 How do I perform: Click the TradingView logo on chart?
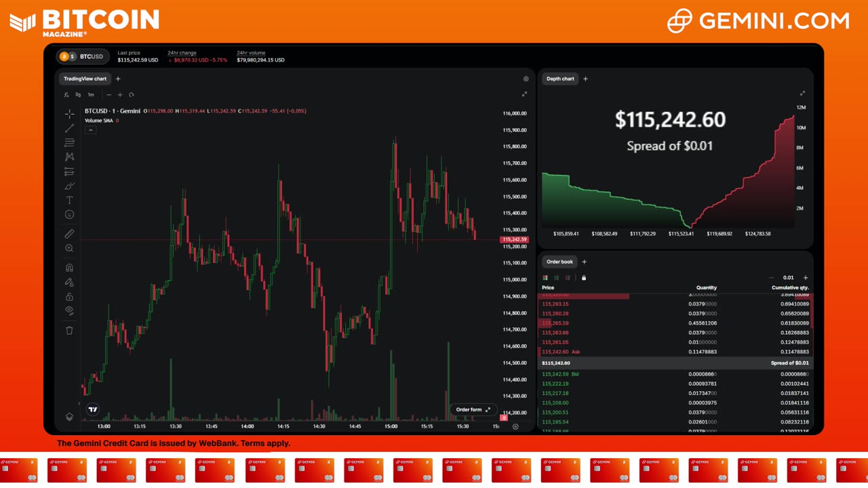coord(93,409)
